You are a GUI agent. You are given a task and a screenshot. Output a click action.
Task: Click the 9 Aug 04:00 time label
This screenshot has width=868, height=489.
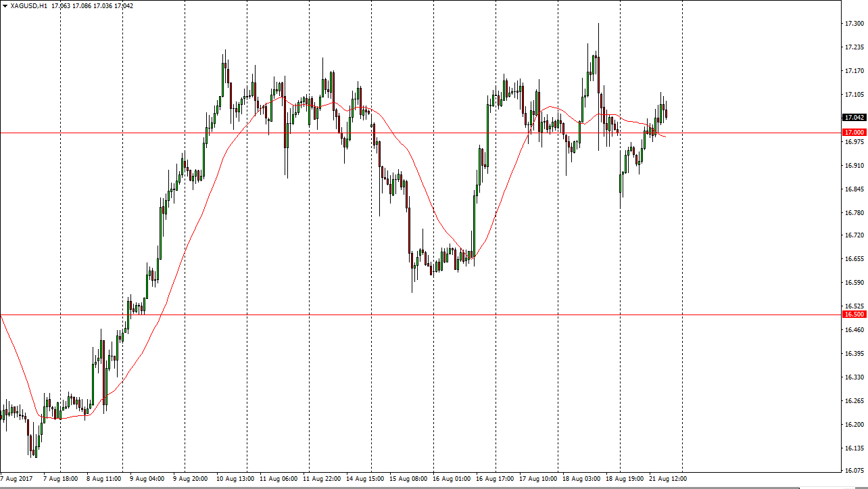click(149, 478)
